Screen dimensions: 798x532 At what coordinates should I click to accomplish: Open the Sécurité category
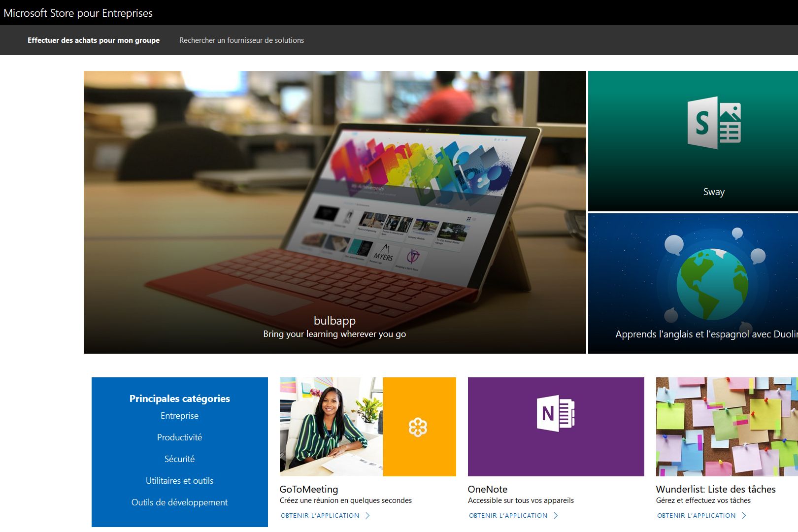[x=180, y=459]
